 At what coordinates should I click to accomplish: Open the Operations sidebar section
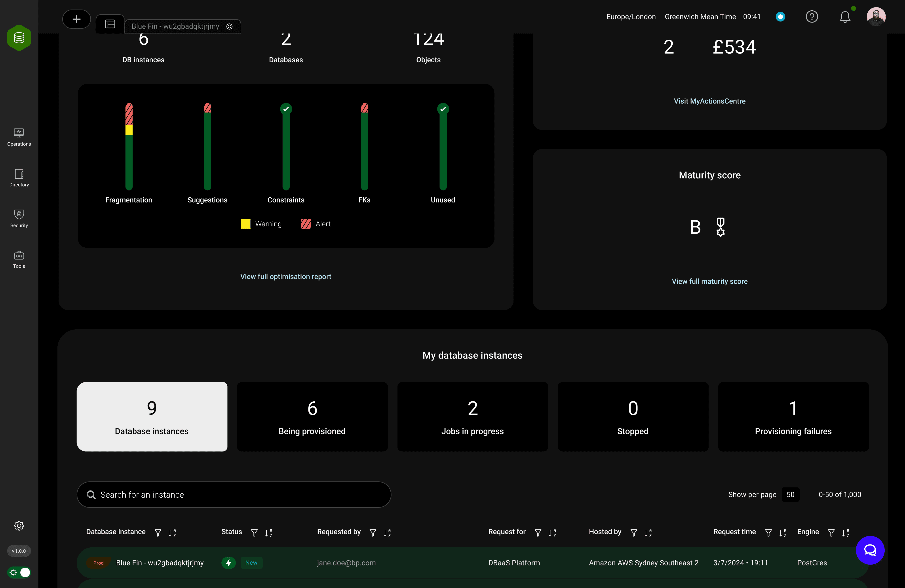[x=19, y=137]
